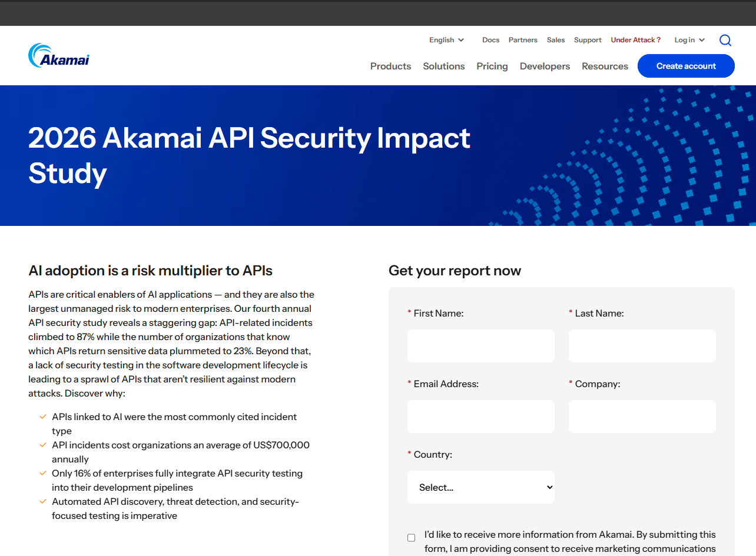Go to the Pricing page
756x556 pixels.
(x=492, y=66)
